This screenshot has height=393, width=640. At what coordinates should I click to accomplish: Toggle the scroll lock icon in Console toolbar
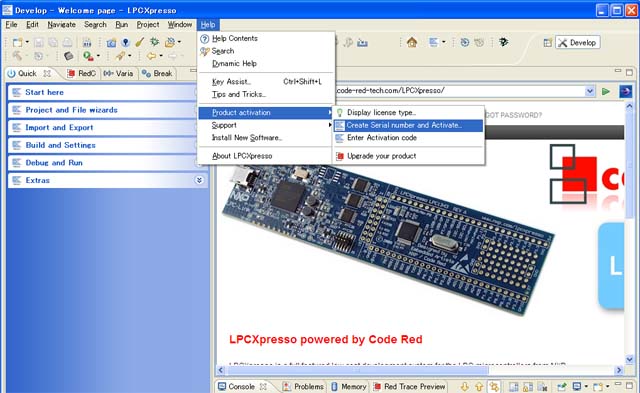click(x=528, y=386)
